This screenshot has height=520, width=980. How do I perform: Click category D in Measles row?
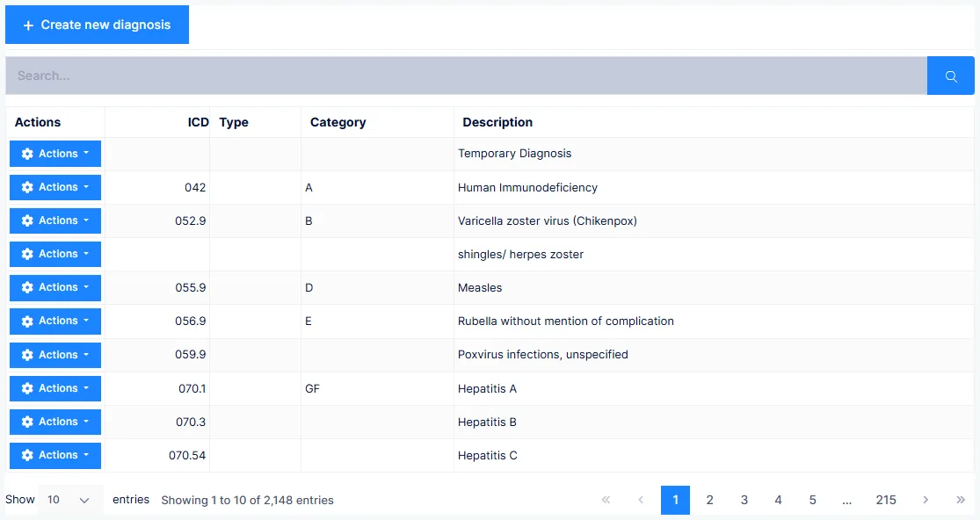click(x=309, y=288)
